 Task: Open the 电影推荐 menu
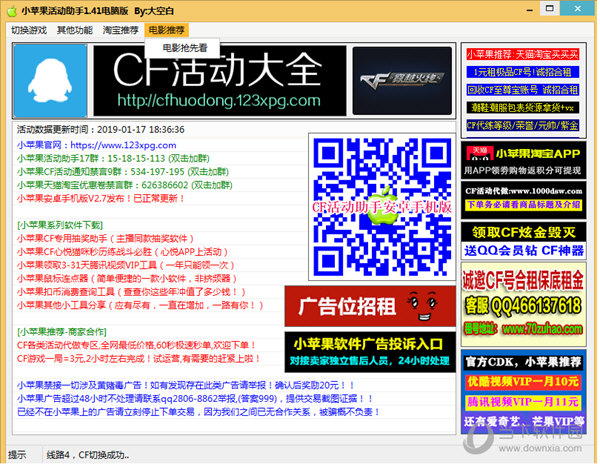pos(166,30)
